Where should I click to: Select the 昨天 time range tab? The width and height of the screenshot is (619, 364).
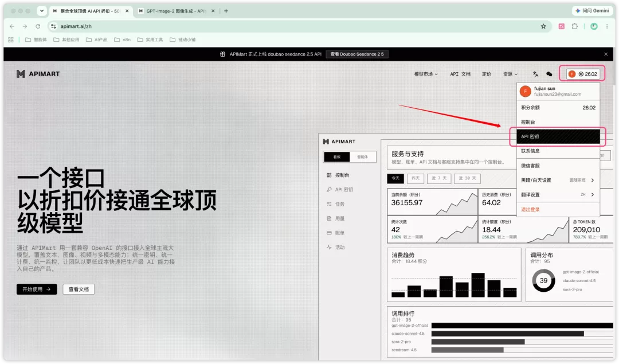[416, 178]
